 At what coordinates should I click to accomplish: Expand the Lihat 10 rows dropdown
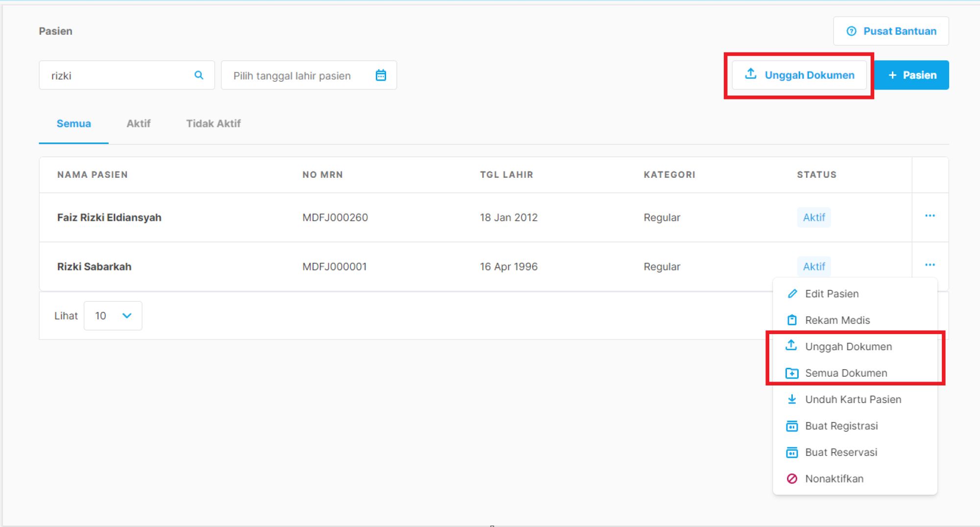113,316
